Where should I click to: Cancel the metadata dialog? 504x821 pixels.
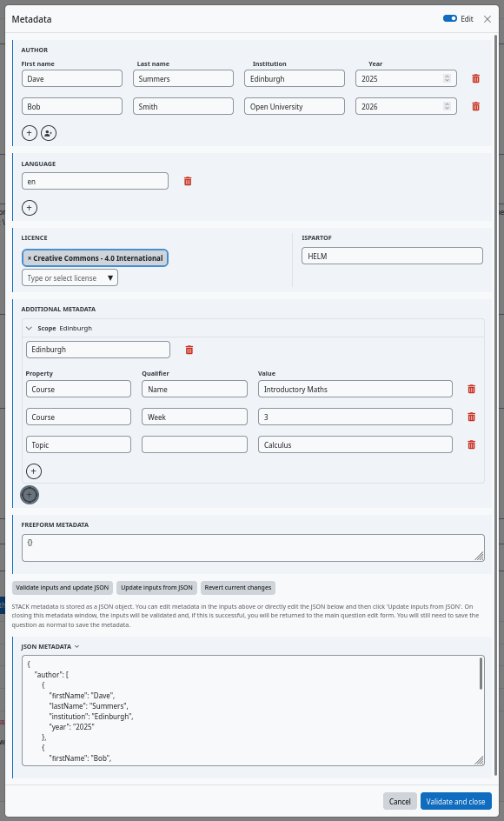pyautogui.click(x=400, y=802)
